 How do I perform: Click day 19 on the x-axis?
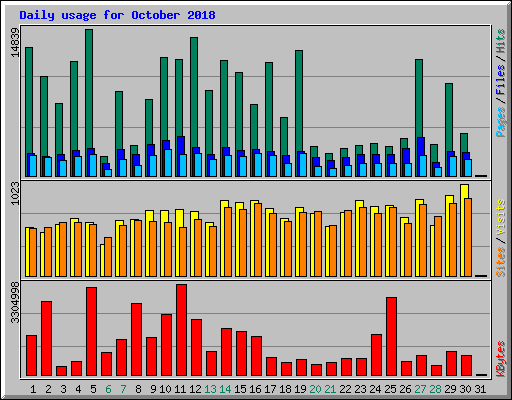300,389
